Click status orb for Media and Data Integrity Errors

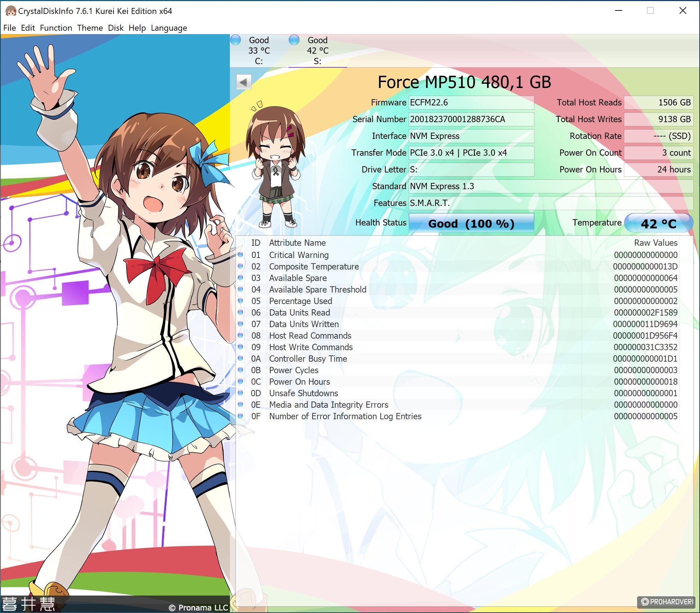(x=240, y=405)
